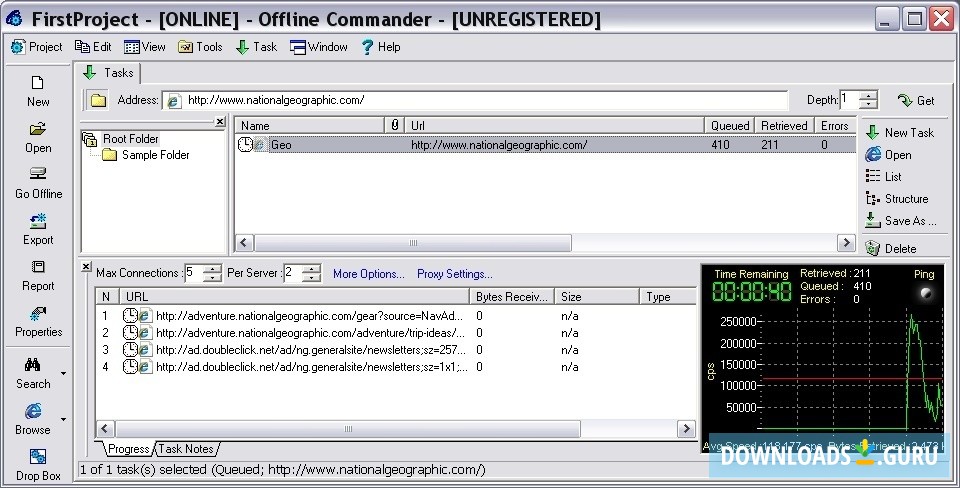
Task: Open the Search dropdown arrow
Action: (x=63, y=372)
